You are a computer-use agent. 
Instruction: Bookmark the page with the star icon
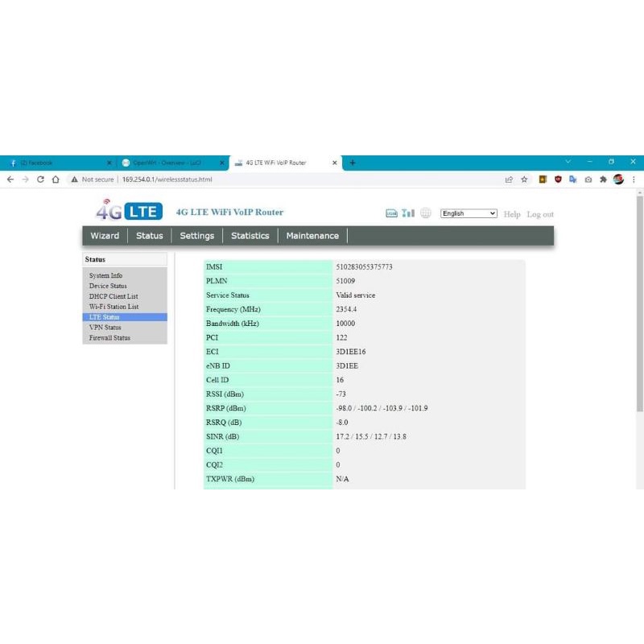tap(525, 180)
